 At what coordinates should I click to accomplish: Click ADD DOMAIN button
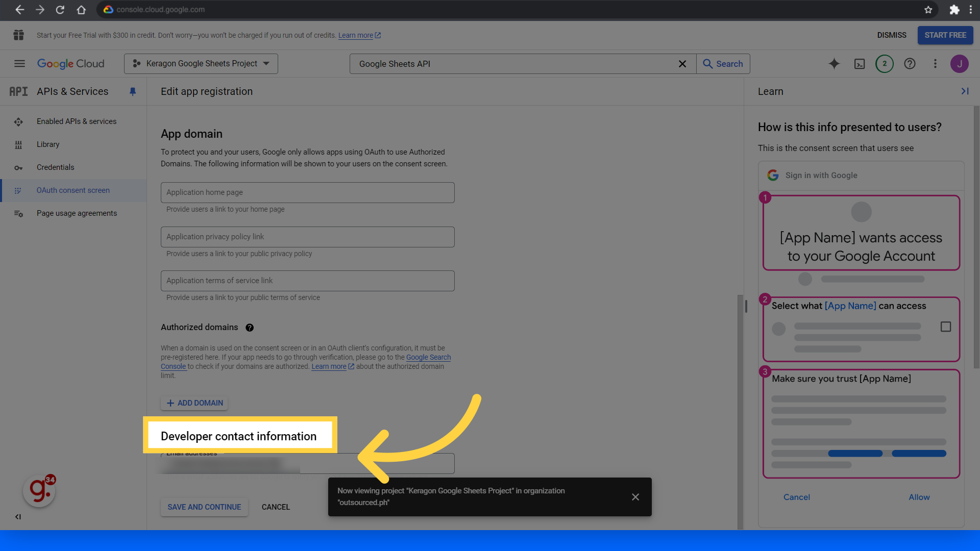pos(194,403)
